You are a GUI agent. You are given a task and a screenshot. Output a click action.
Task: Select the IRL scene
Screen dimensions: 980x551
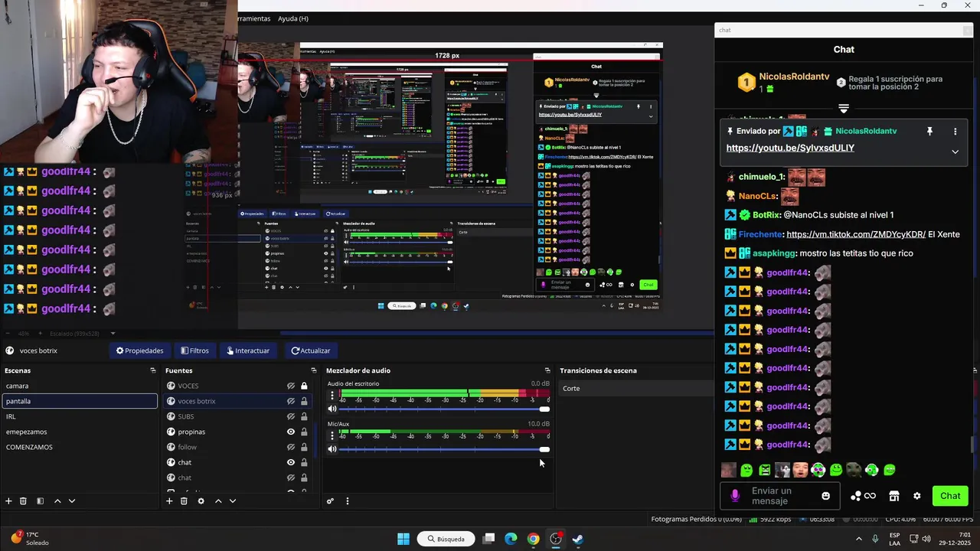coord(80,416)
